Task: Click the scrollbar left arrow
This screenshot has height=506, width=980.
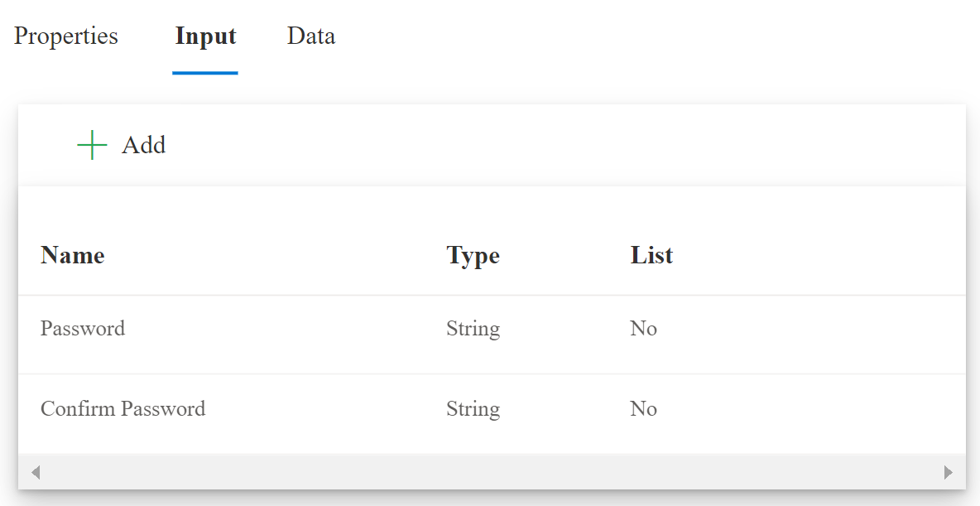Action: [x=36, y=473]
